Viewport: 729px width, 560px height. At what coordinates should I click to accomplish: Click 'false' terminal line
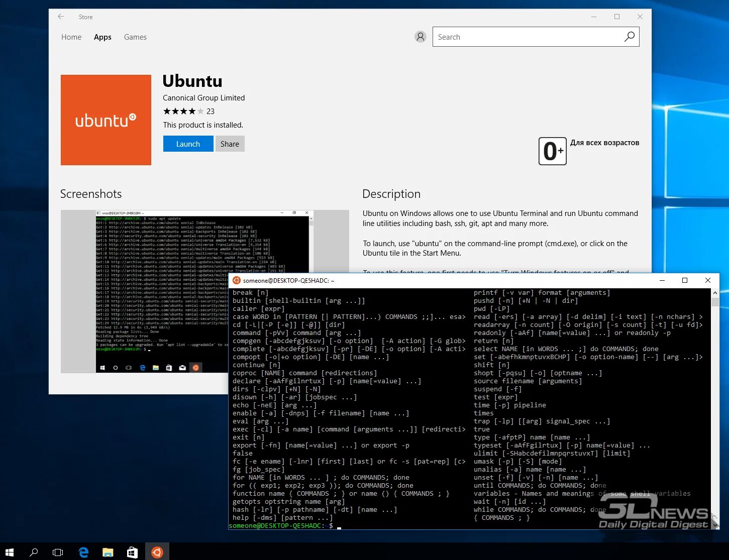[x=243, y=454]
